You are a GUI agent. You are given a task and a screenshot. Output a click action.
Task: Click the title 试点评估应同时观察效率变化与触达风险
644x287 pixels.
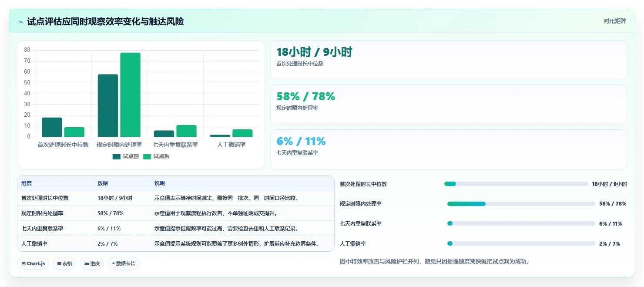point(105,22)
